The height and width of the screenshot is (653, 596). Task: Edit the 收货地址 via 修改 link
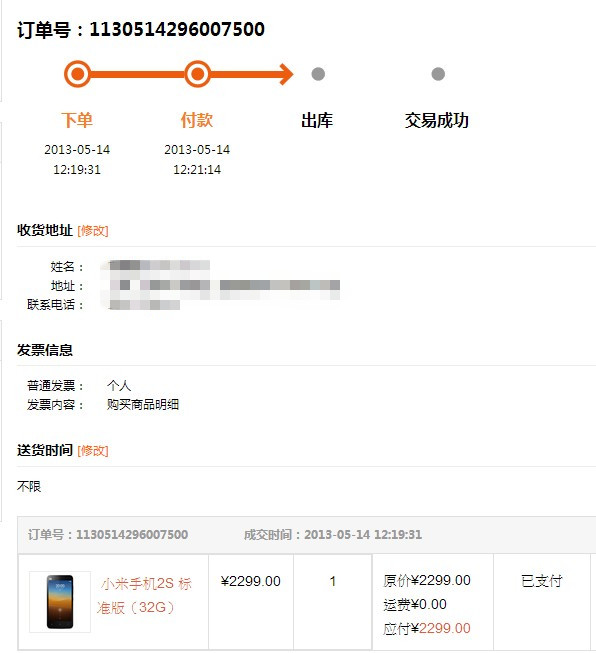(x=93, y=230)
